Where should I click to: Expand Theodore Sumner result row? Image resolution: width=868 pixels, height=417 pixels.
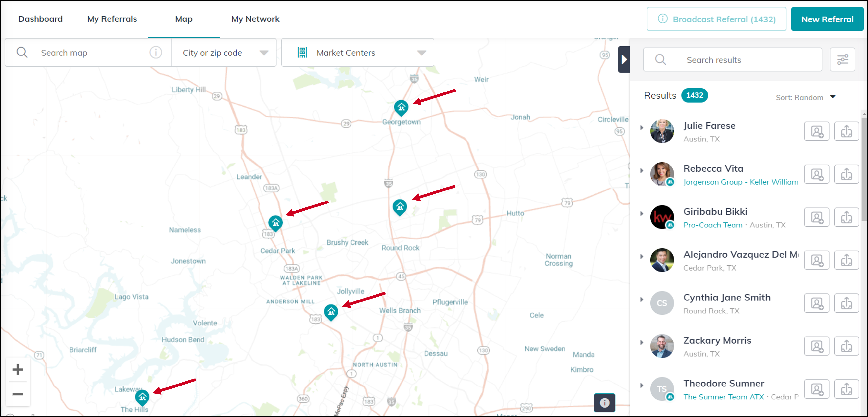642,385
